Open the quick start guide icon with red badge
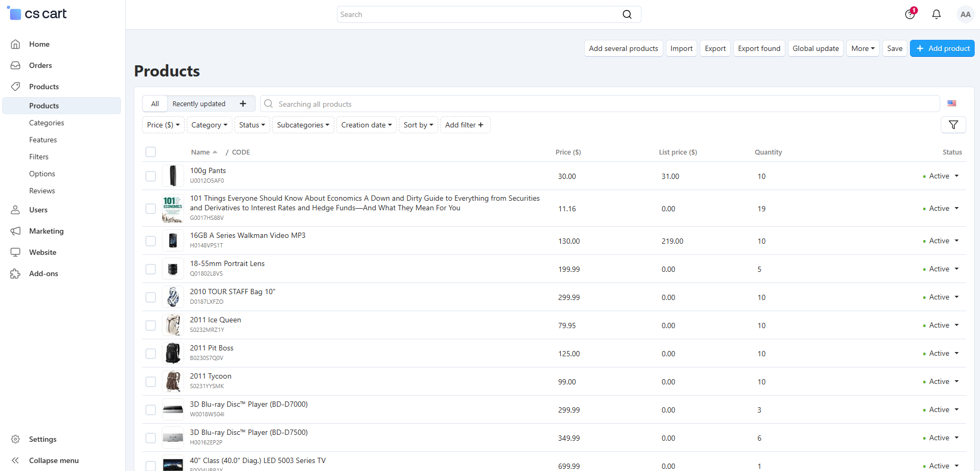980x471 pixels. tap(910, 14)
